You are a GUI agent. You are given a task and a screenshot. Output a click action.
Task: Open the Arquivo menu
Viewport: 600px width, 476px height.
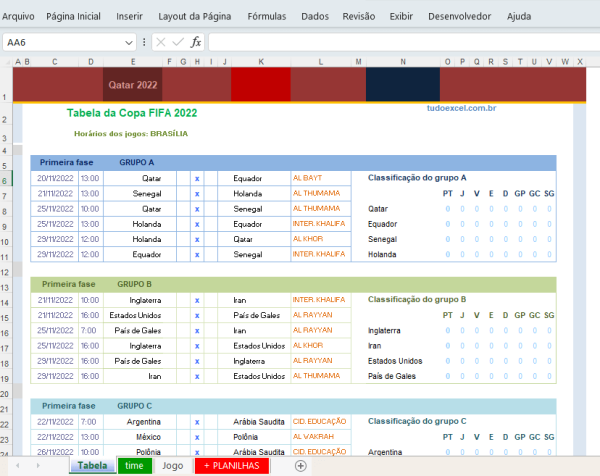coord(18,16)
